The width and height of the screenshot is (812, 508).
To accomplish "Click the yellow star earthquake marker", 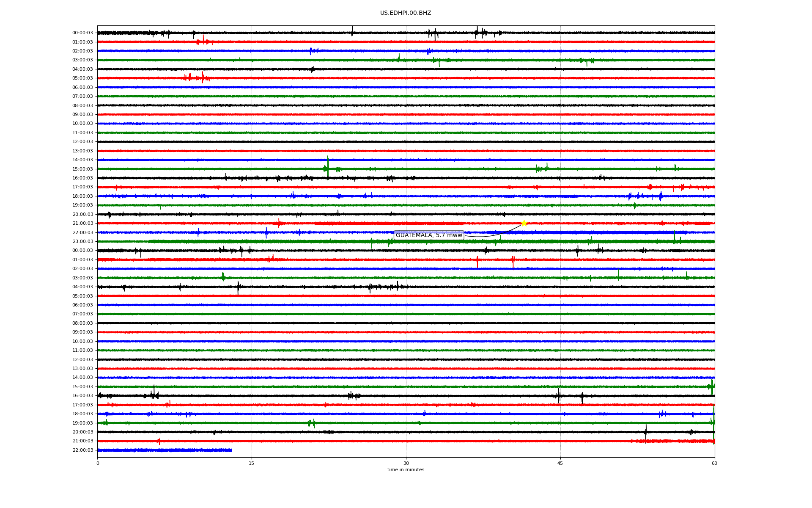I will pos(524,223).
